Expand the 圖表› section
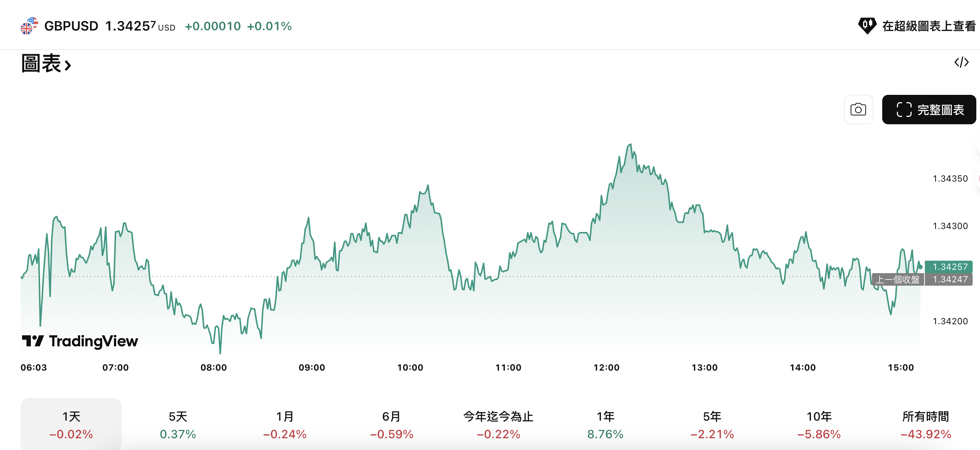This screenshot has width=980, height=450. (x=46, y=64)
